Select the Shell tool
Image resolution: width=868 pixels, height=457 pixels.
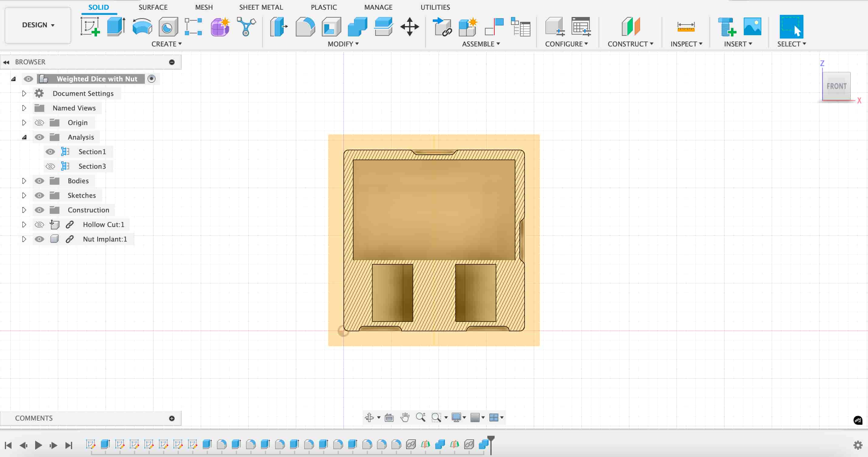[331, 27]
